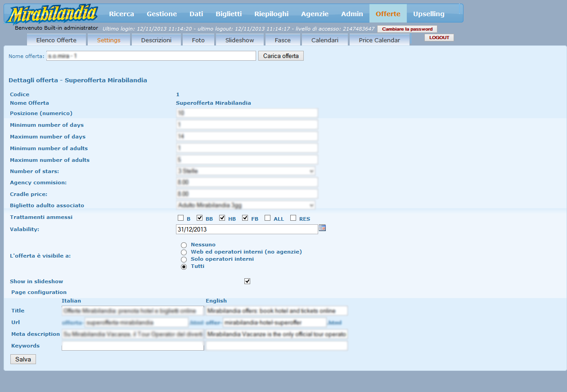The width and height of the screenshot is (567, 392).
Task: Click the 'Dettagli offerta - Superofferta Mirabilandia' heading
Action: click(78, 80)
